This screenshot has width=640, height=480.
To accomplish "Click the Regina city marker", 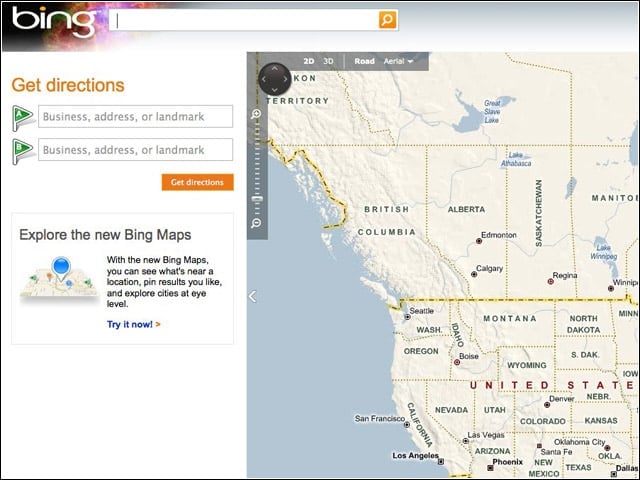I will pyautogui.click(x=550, y=281).
